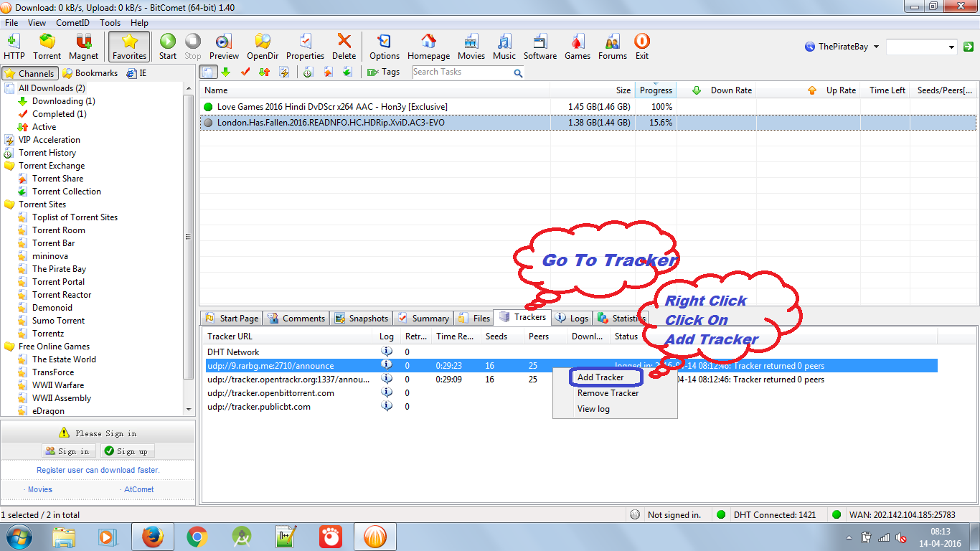Switch to the Snapshots tab

point(362,318)
